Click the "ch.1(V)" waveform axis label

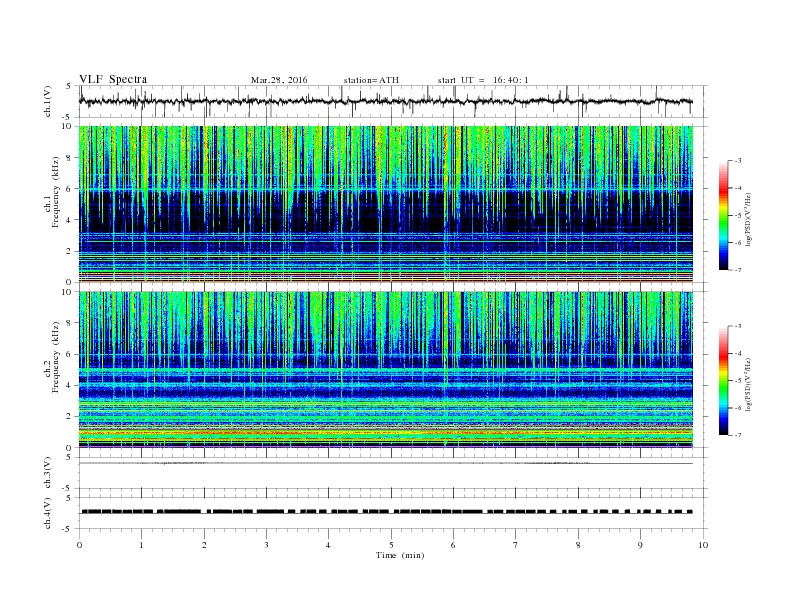48,101
